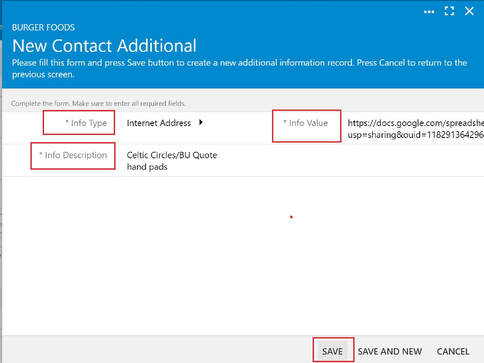Edit the Celtic Circles/BU Quote description

coord(172,161)
